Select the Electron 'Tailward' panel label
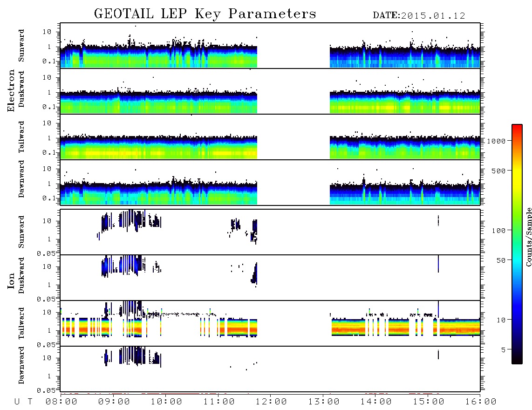This screenshot has height=410, width=532. 21,137
